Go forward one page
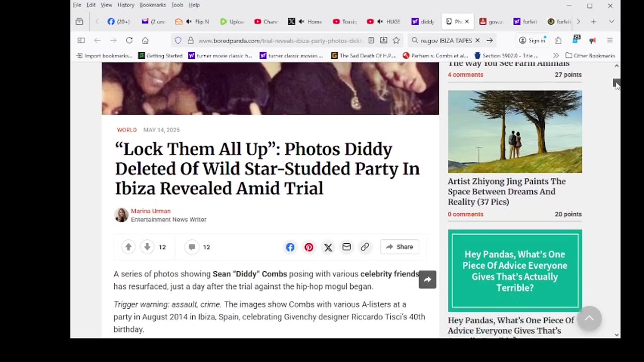The height and width of the screenshot is (362, 644). tap(113, 40)
